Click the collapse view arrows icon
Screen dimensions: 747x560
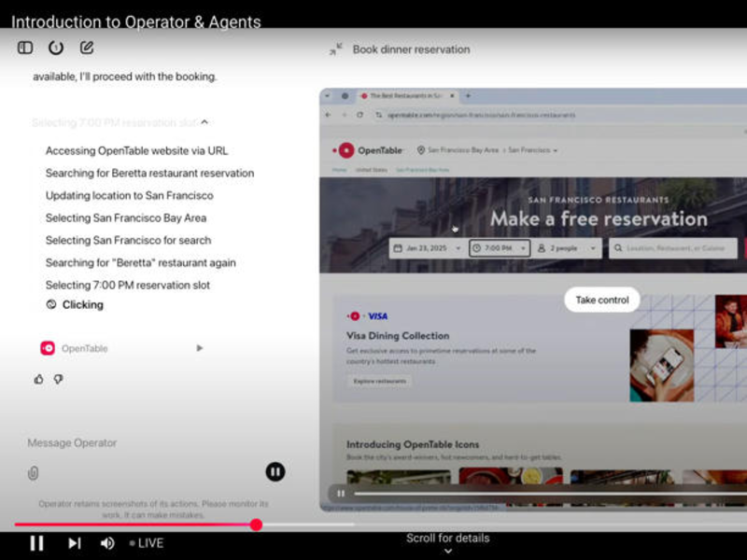pyautogui.click(x=336, y=49)
